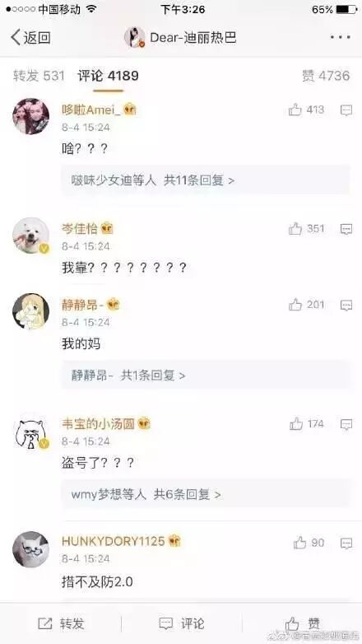
Task: Expand wmy梦想等人 共6条回复 thread
Action: click(x=206, y=493)
